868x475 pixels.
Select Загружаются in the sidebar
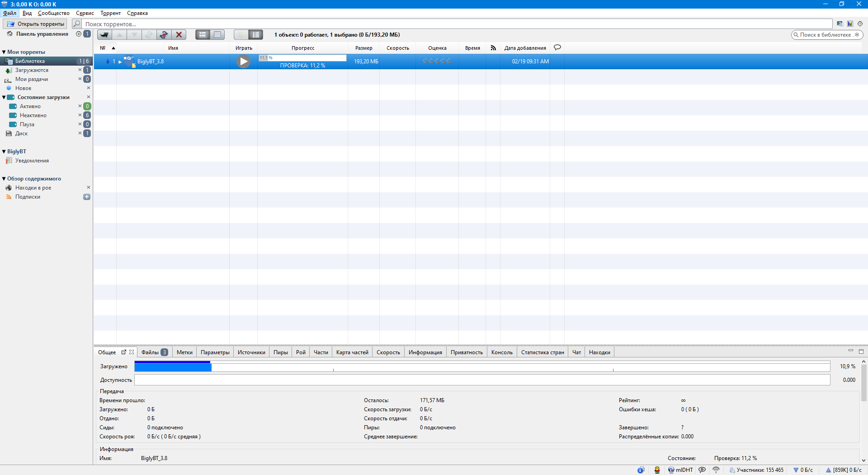point(32,70)
